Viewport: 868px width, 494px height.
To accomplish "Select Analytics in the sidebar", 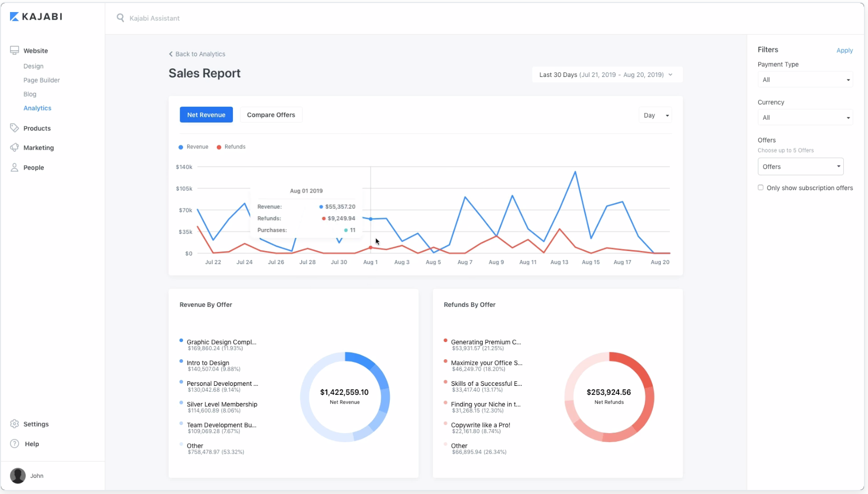I will 37,108.
